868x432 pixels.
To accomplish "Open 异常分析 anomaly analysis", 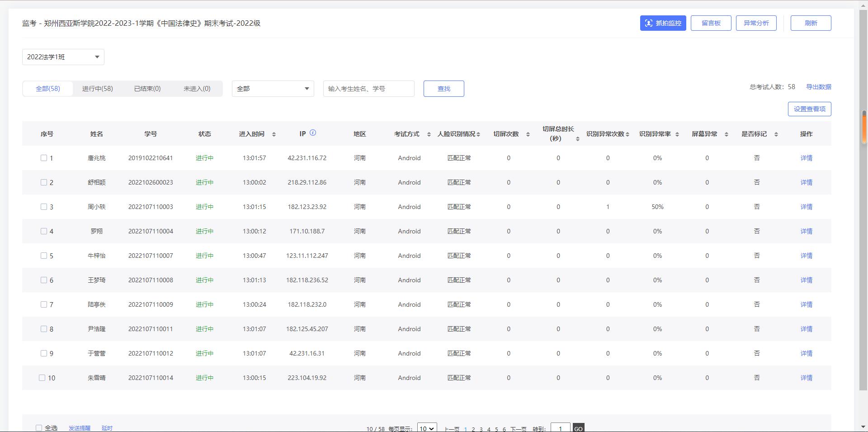I will tap(756, 23).
